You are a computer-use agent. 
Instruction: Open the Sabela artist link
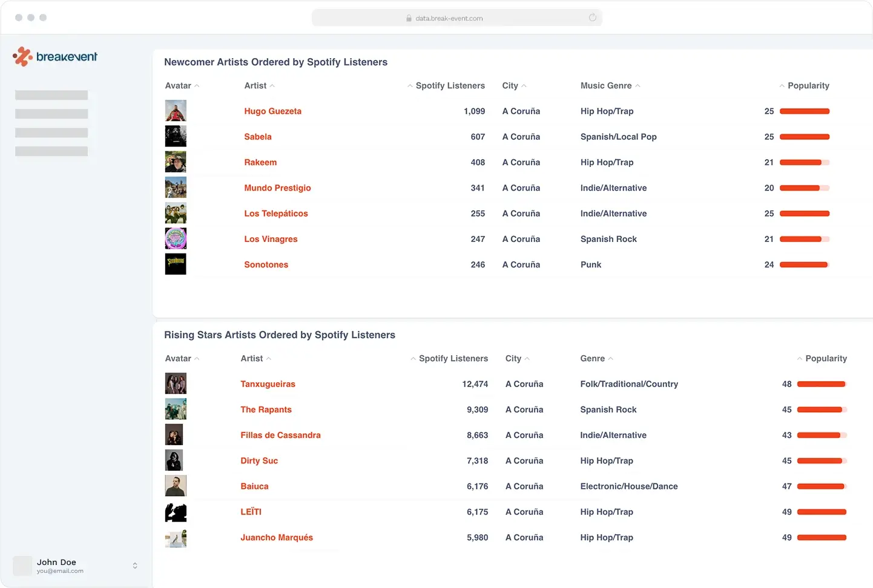click(258, 137)
